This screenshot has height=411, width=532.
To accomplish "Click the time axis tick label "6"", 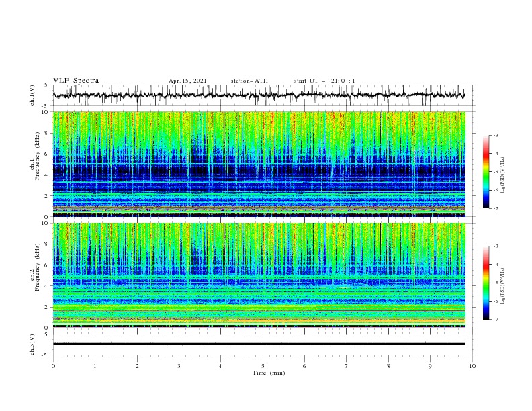I will 304,366.
